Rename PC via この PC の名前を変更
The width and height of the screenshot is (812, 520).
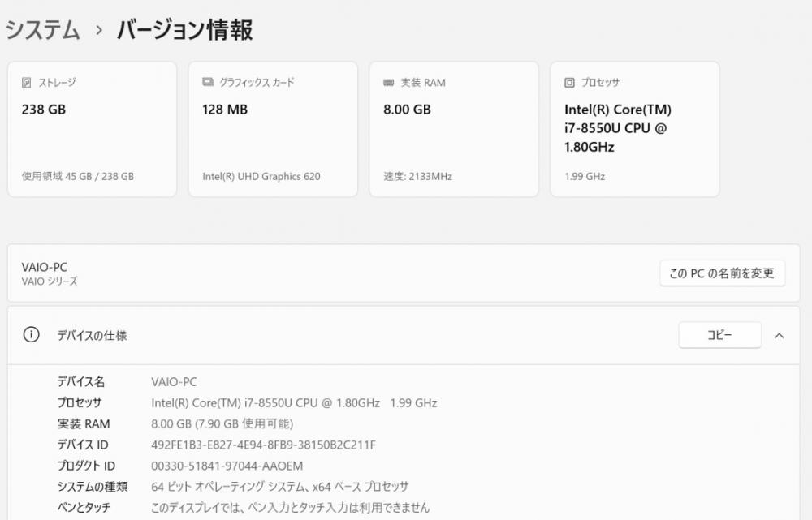coord(723,273)
